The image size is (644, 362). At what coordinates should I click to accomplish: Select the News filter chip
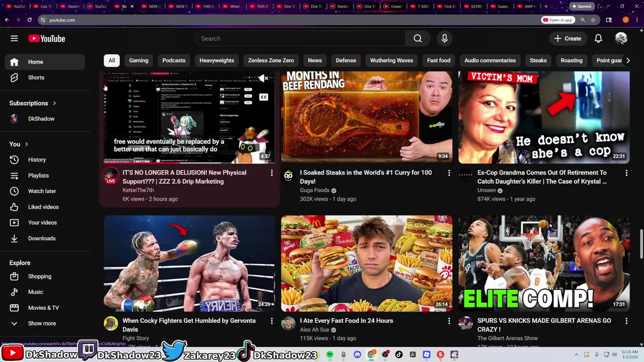coord(315,60)
